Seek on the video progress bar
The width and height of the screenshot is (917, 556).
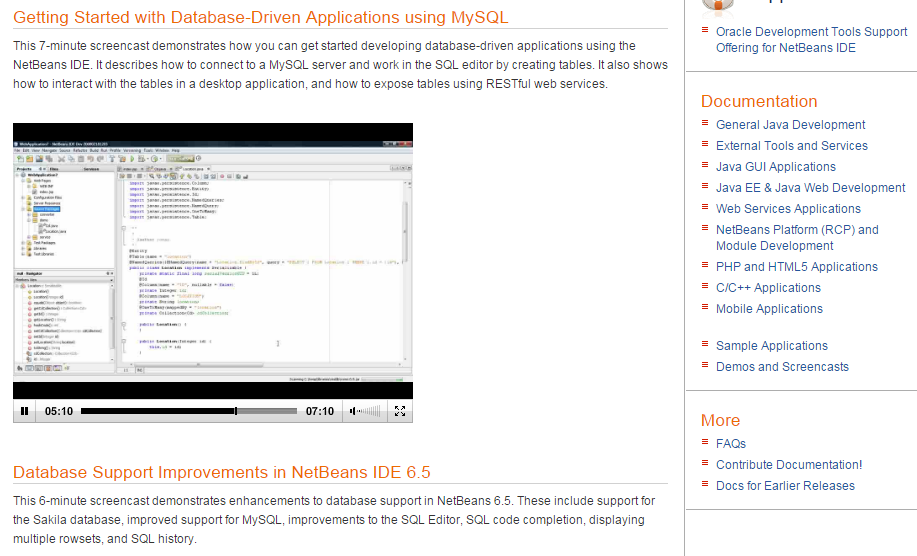[x=189, y=411]
